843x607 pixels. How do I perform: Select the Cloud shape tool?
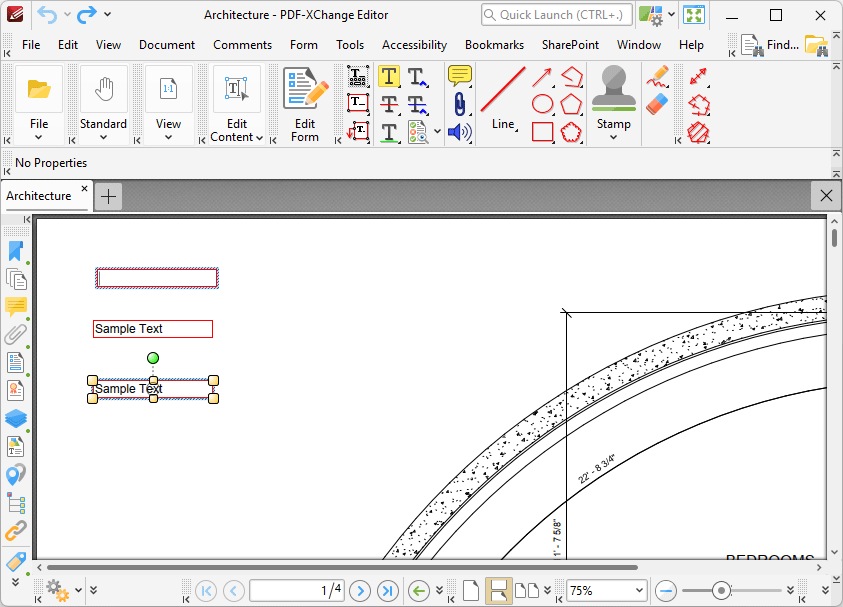coord(571,132)
